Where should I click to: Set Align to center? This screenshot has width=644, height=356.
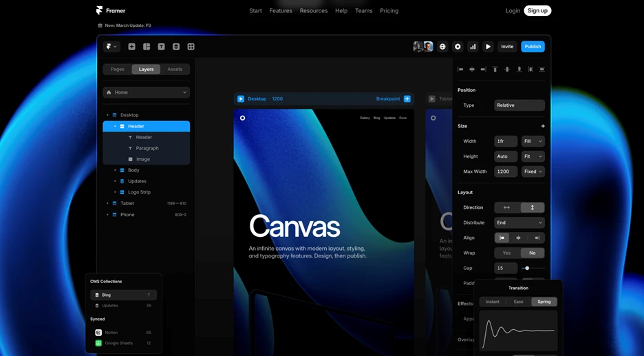tap(518, 238)
